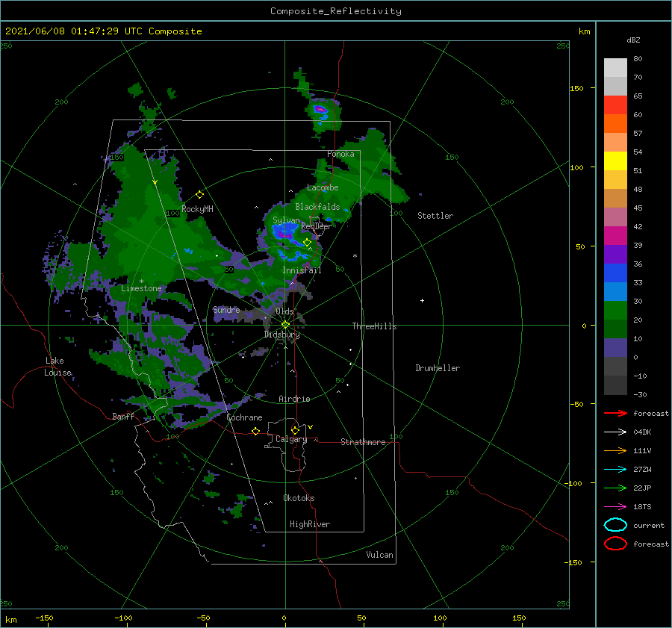The image size is (672, 628).
Task: Click the Okotoks label
Action: [x=299, y=498]
